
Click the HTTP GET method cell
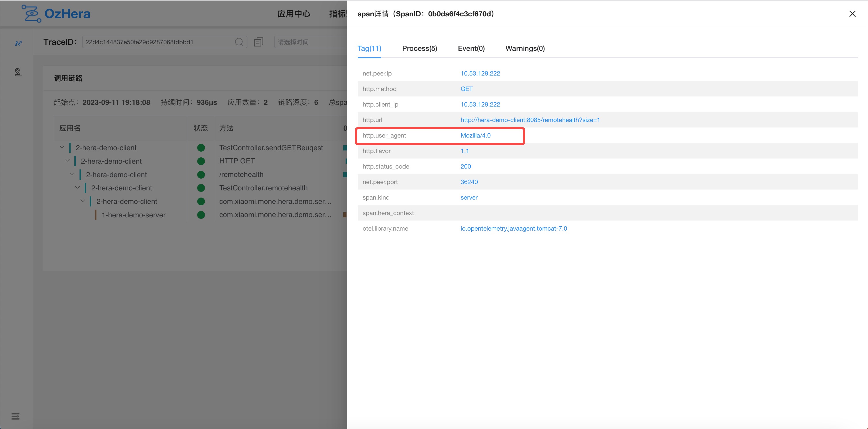(237, 161)
